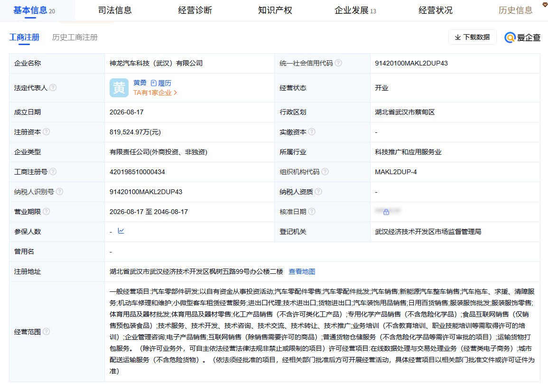
Task: Click the credit code 91420100MAKL2DUP43 beside 统一社会信用代码
Action: click(411, 63)
